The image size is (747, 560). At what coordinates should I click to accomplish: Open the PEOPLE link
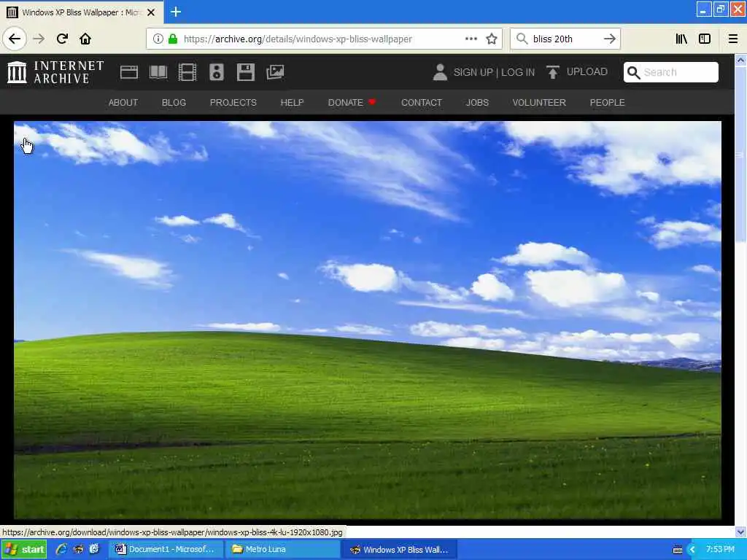coord(608,102)
